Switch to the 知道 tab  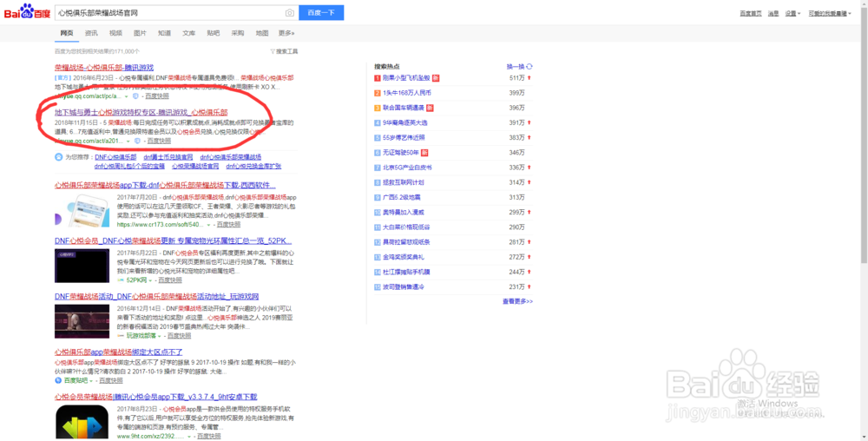[164, 33]
